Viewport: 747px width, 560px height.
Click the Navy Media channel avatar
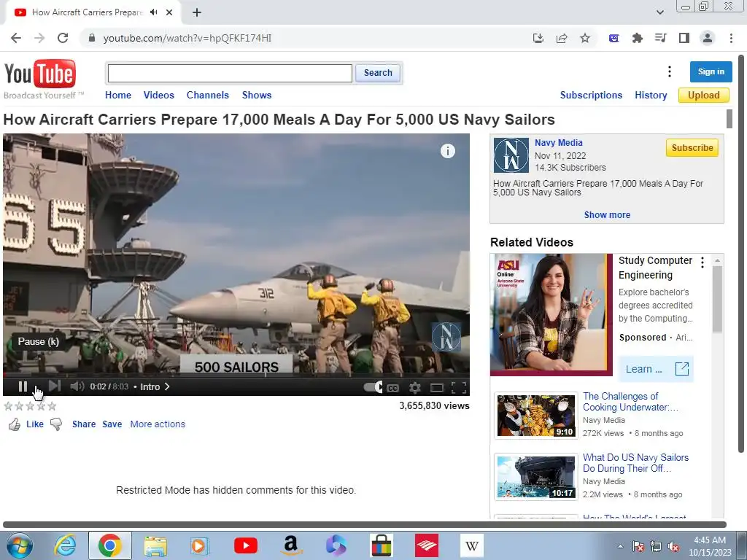(511, 155)
